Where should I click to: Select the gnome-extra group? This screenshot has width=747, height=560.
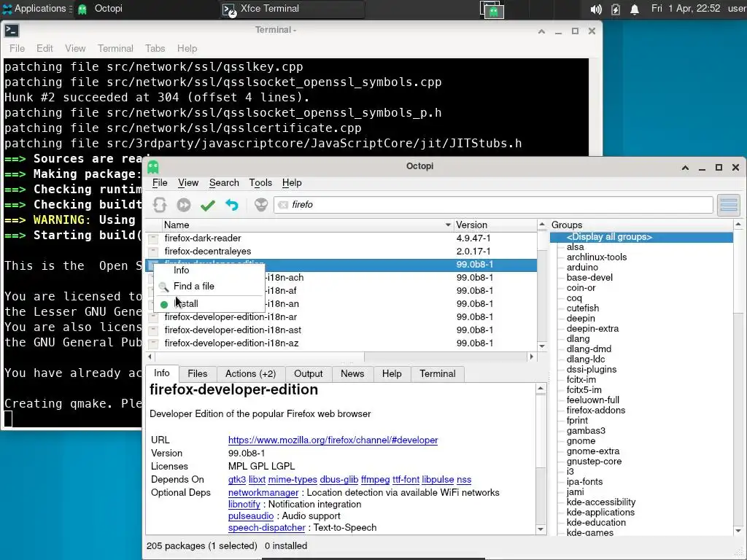coord(594,451)
